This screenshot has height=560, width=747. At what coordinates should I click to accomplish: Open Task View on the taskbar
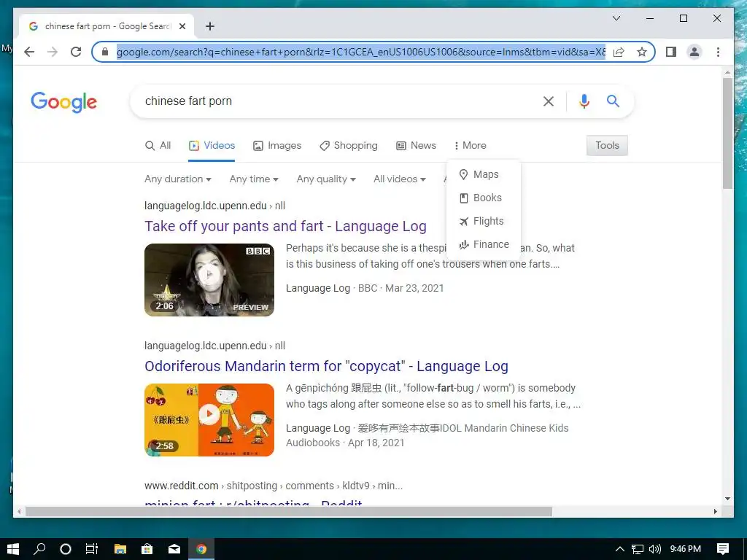pyautogui.click(x=91, y=549)
